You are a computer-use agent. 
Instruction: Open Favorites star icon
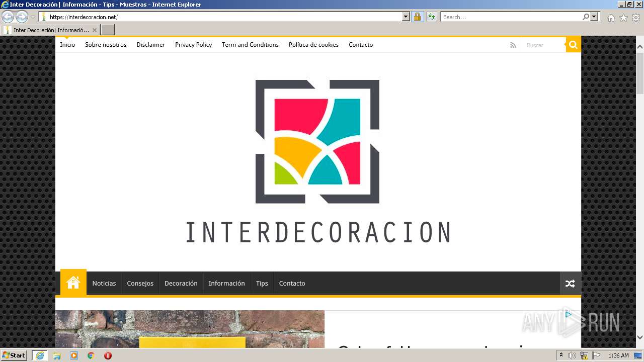pos(623,18)
